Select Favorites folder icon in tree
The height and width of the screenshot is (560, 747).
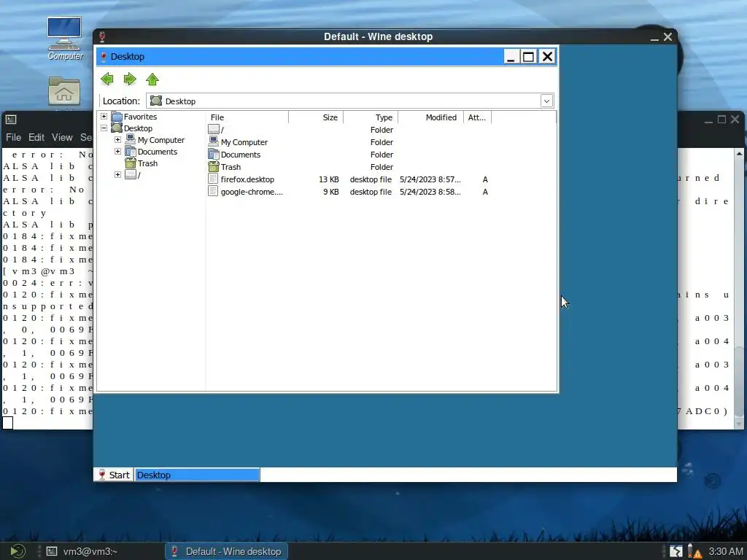(x=117, y=116)
